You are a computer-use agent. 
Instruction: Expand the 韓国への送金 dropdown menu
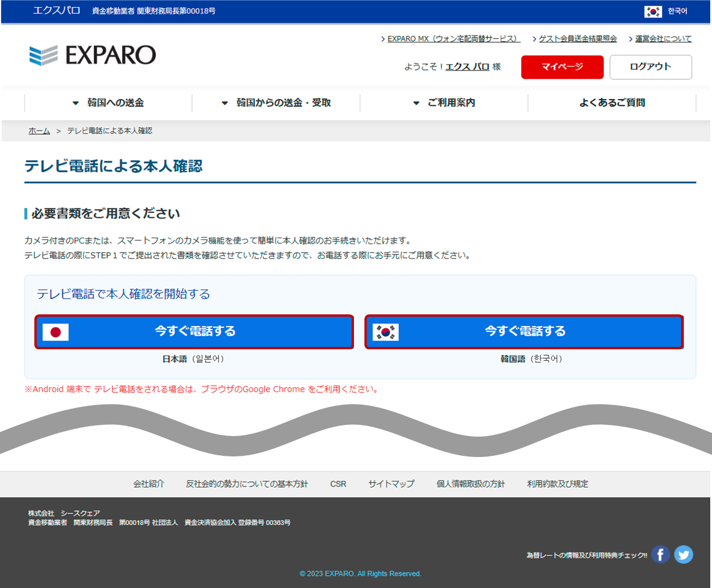pyautogui.click(x=108, y=103)
